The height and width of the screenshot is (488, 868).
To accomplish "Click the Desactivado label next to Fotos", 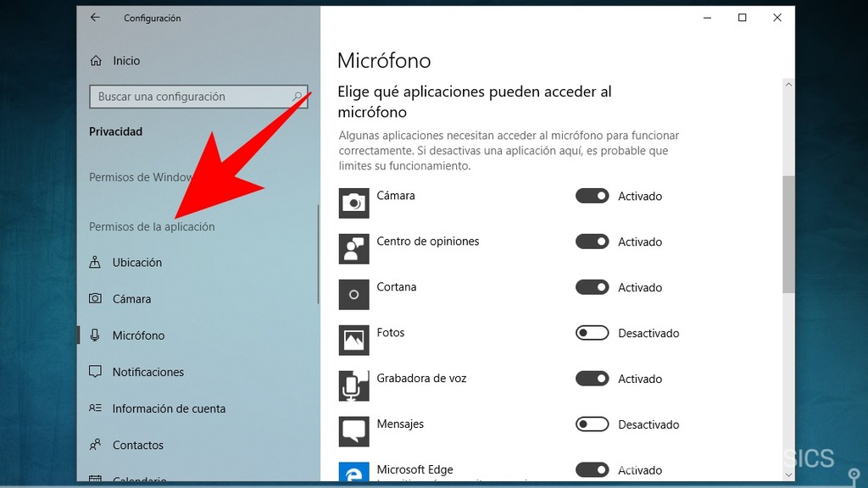I will tap(648, 333).
